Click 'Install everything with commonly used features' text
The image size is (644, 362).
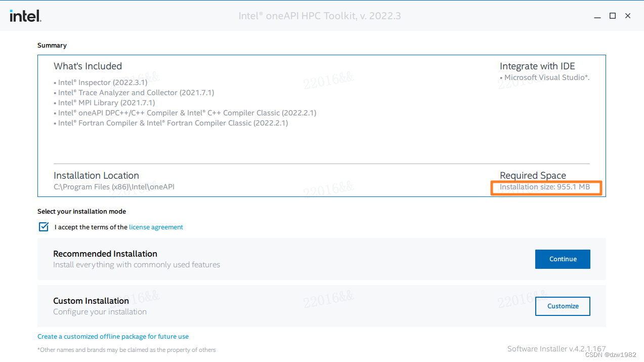click(137, 265)
